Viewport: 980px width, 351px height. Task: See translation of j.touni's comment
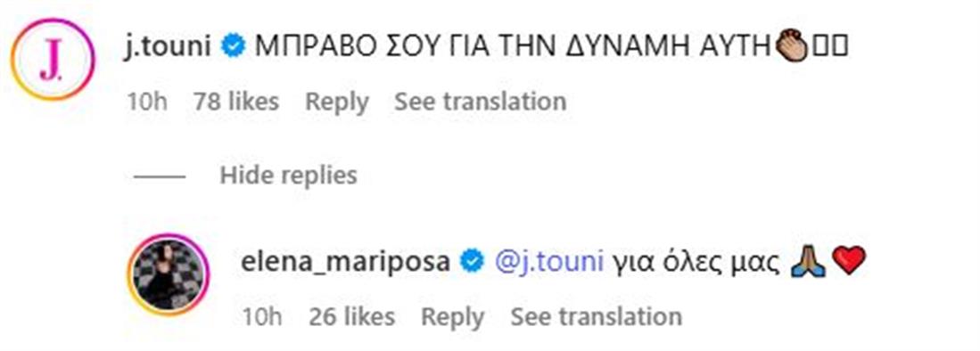click(480, 102)
